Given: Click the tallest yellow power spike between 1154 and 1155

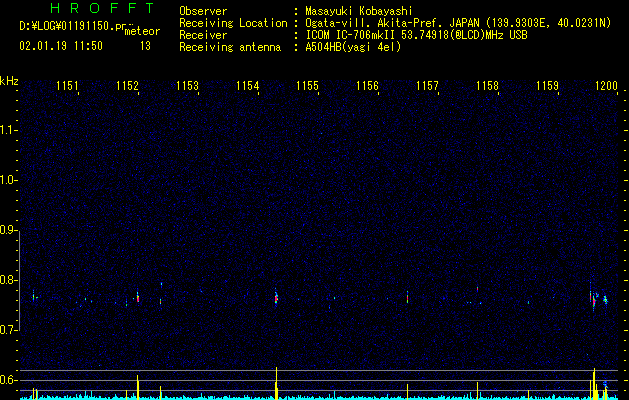Looking at the screenshot, I should click(276, 383).
